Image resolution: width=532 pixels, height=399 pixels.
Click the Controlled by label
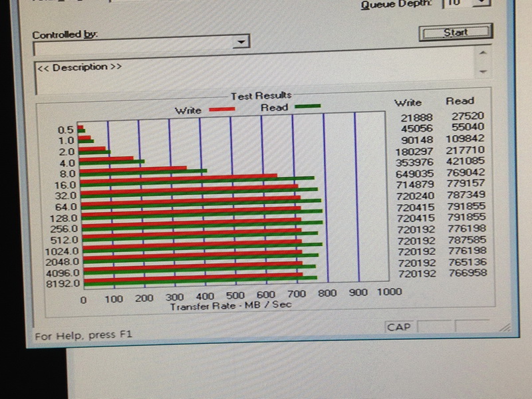pyautogui.click(x=65, y=35)
